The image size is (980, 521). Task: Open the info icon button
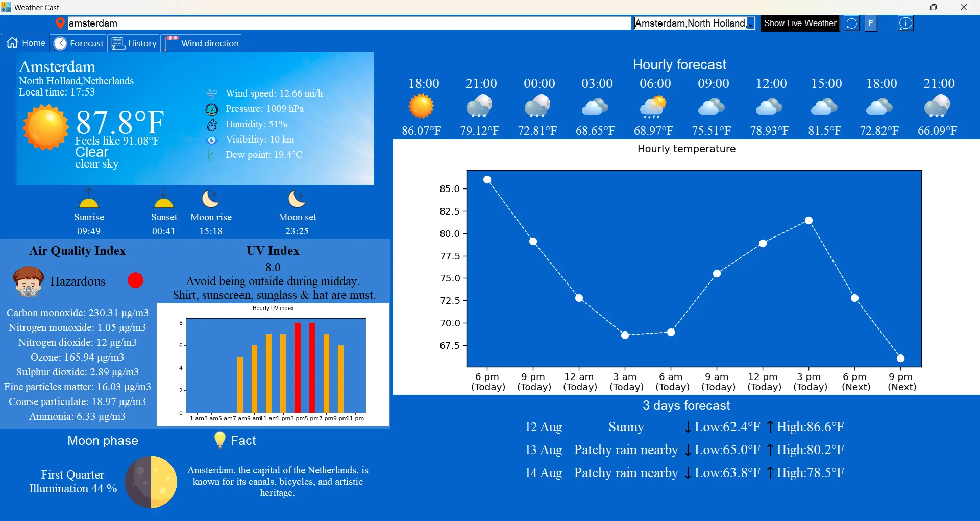(905, 23)
